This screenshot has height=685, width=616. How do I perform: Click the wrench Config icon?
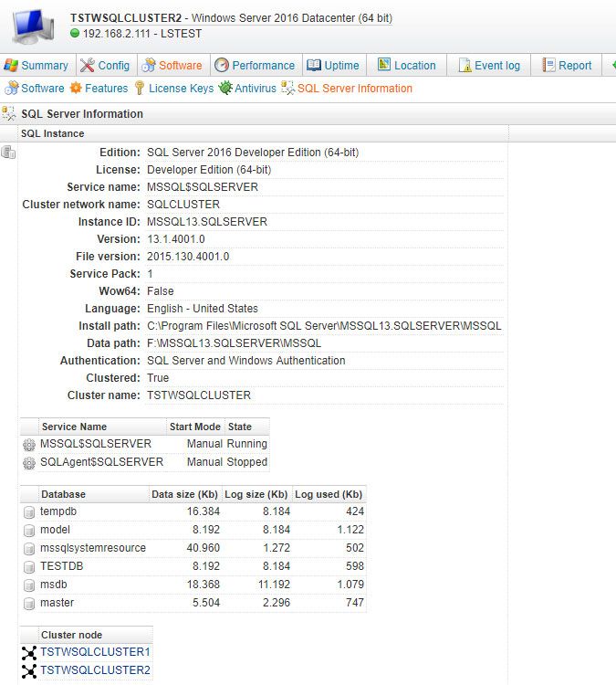[88, 66]
